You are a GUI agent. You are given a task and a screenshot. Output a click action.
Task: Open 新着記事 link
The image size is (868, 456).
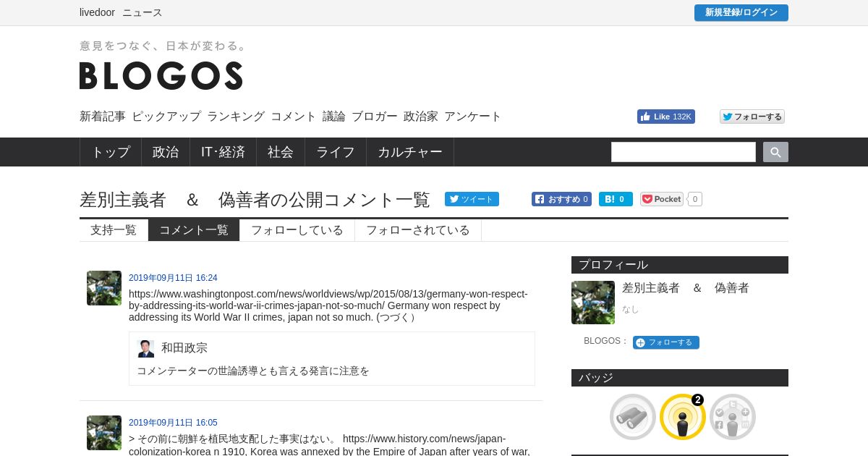(x=103, y=117)
